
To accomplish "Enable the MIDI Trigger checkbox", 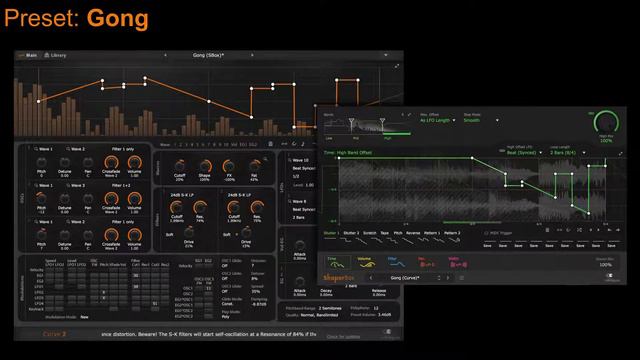I will click(486, 233).
